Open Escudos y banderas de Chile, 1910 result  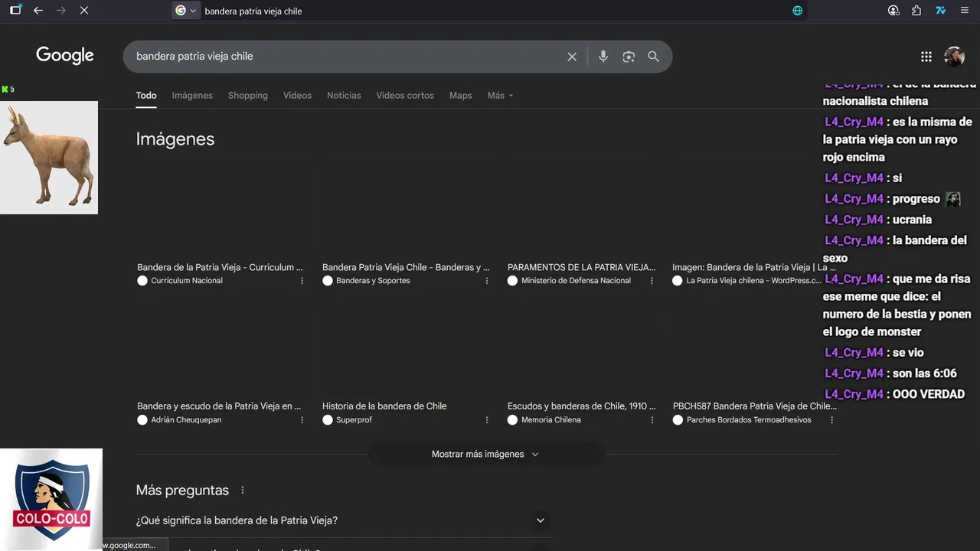581,406
